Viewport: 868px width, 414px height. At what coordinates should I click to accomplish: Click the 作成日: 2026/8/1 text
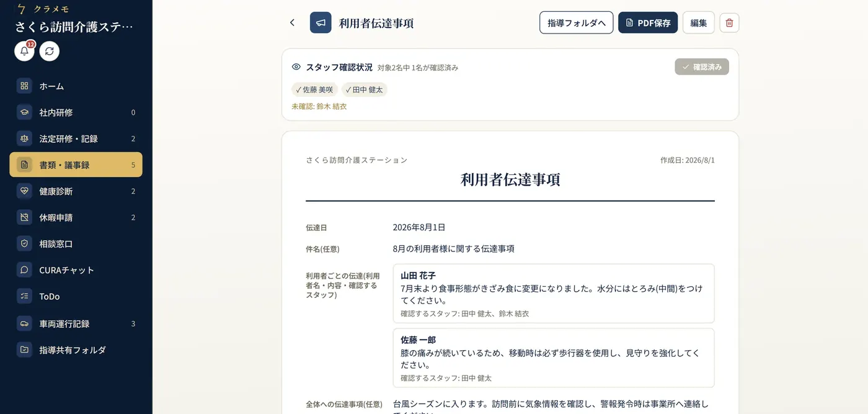688,160
